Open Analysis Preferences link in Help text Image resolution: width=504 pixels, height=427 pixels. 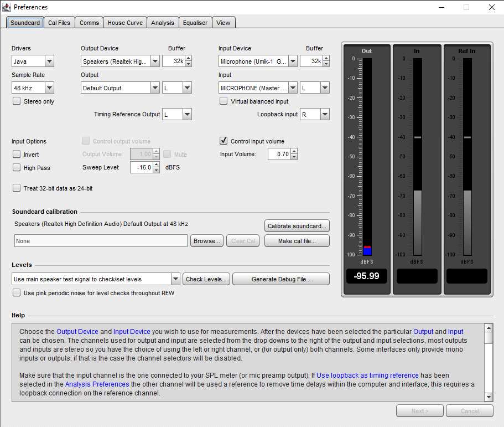(x=97, y=384)
